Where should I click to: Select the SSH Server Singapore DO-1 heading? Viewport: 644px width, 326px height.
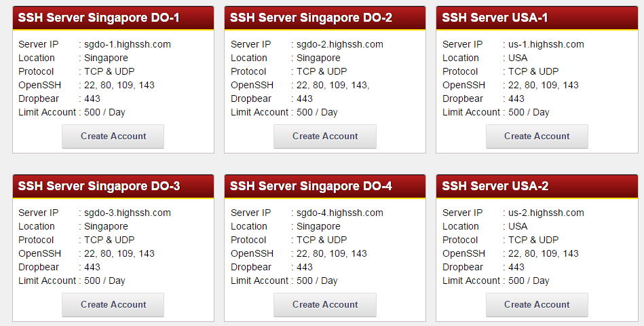[x=98, y=18]
